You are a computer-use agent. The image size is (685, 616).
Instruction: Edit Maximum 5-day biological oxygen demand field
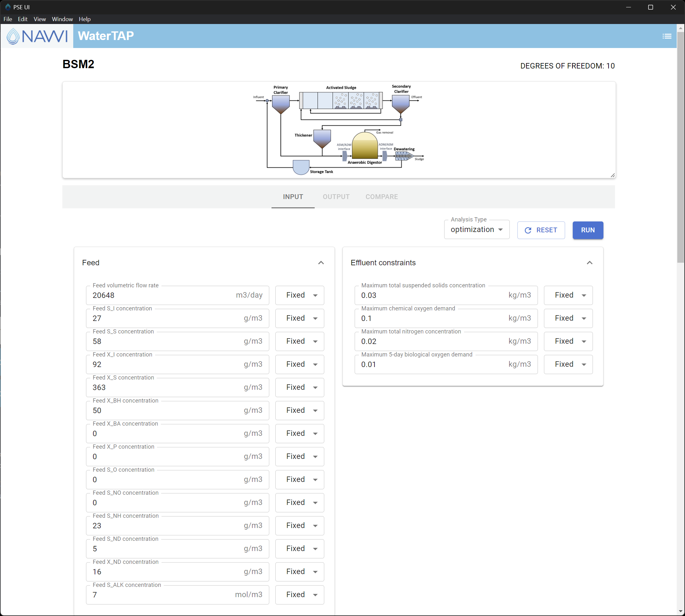tap(446, 364)
